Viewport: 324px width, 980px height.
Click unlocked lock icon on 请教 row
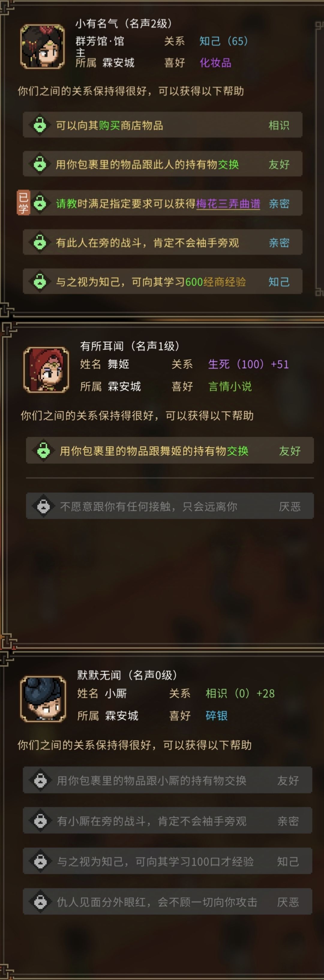40,203
